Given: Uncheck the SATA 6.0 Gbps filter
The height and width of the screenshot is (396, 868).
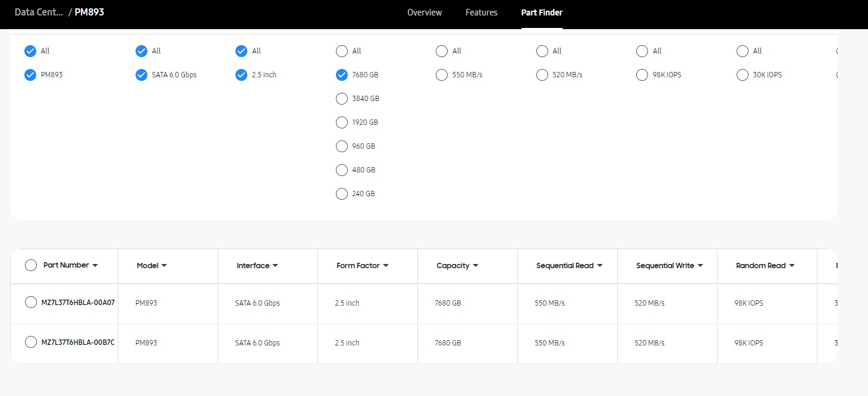Looking at the screenshot, I should 141,75.
